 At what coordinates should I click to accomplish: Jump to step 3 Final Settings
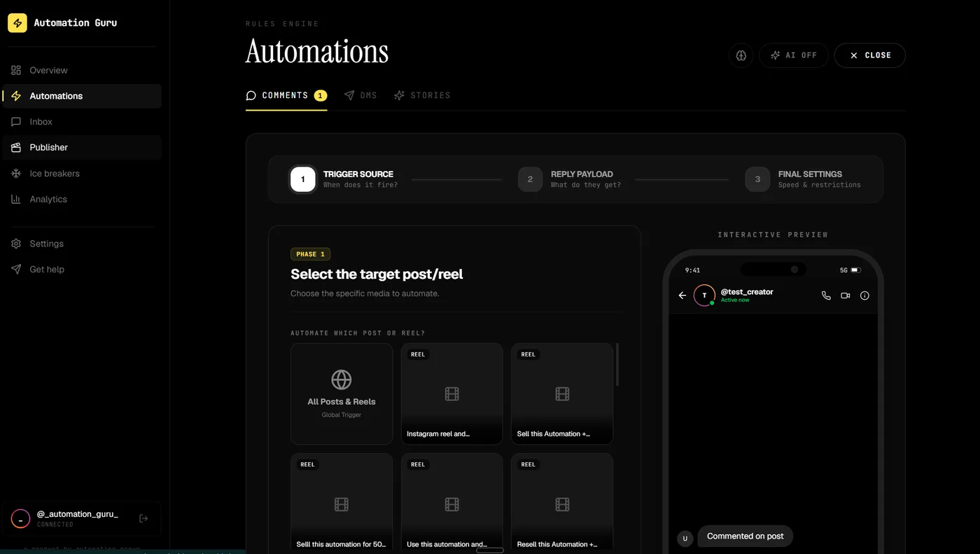tap(803, 179)
